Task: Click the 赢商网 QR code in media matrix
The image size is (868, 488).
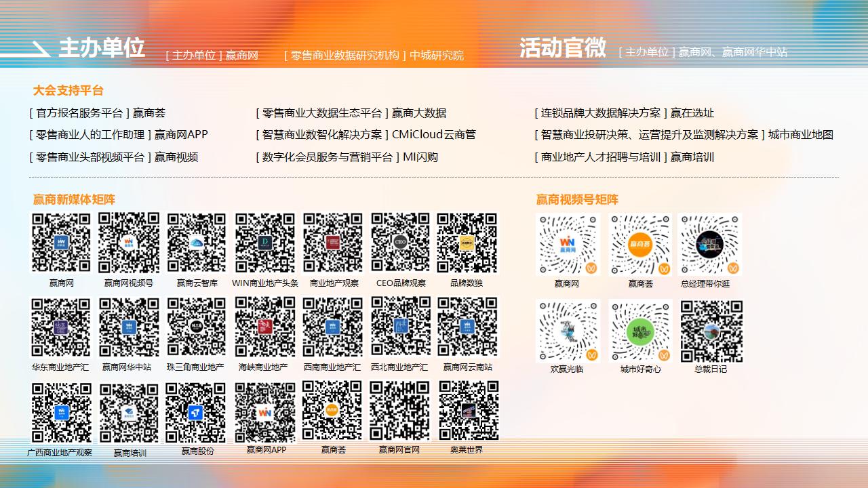Action: click(61, 243)
